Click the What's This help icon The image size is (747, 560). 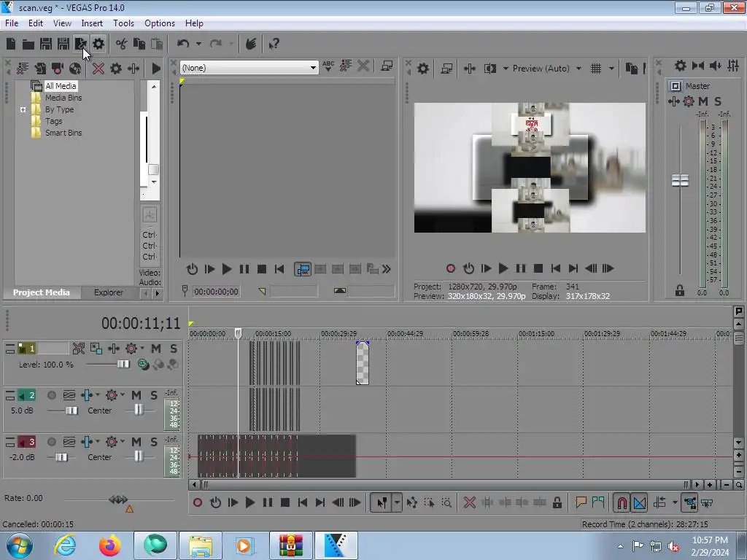point(274,44)
